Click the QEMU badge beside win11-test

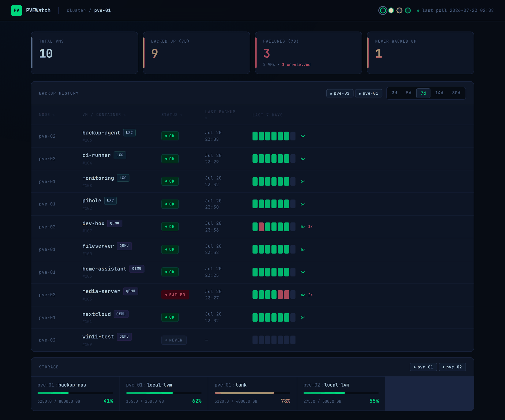pyautogui.click(x=124, y=337)
